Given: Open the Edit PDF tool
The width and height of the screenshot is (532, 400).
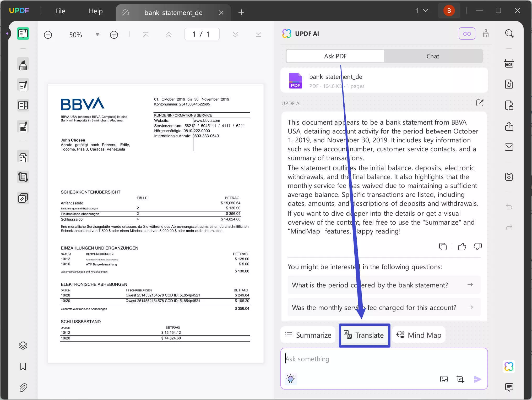Looking at the screenshot, I should coord(23,85).
